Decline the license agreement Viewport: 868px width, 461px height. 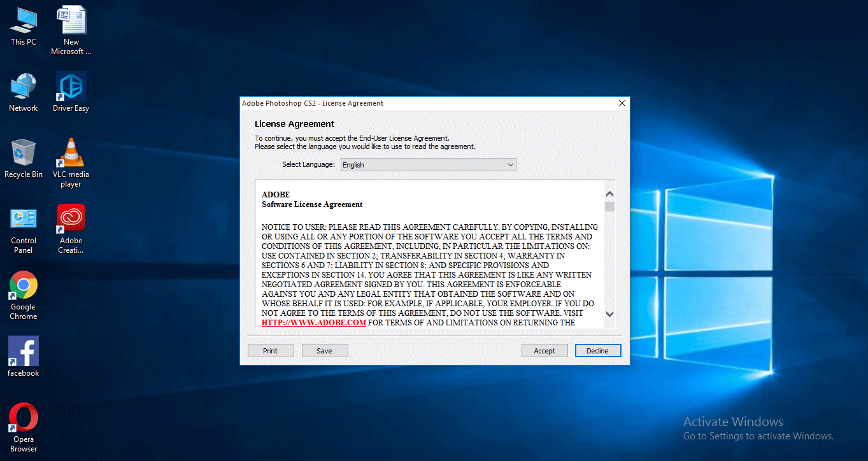(597, 350)
